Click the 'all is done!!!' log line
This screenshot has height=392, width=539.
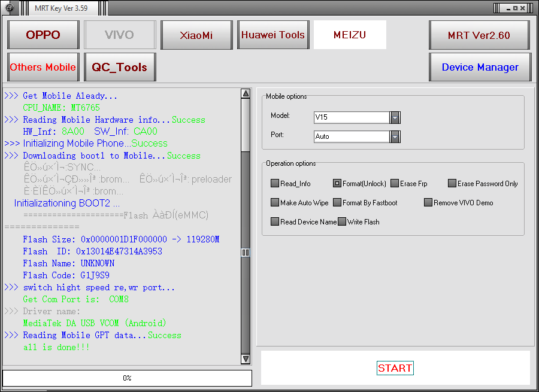tap(56, 347)
